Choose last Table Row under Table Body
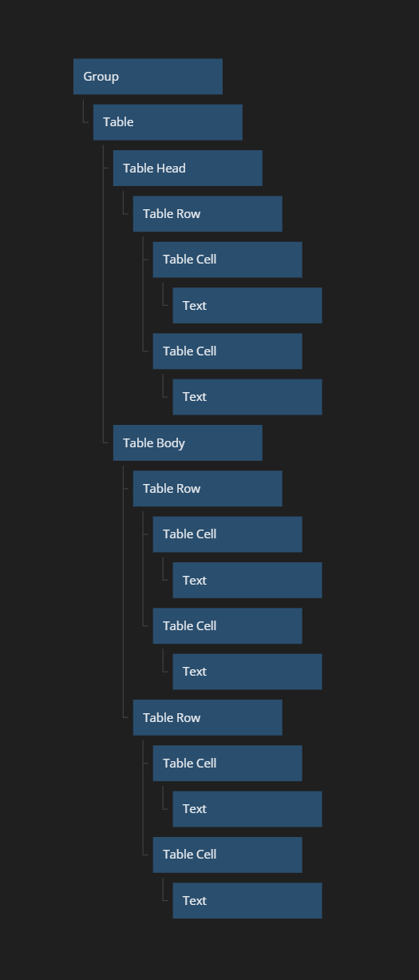 point(208,717)
